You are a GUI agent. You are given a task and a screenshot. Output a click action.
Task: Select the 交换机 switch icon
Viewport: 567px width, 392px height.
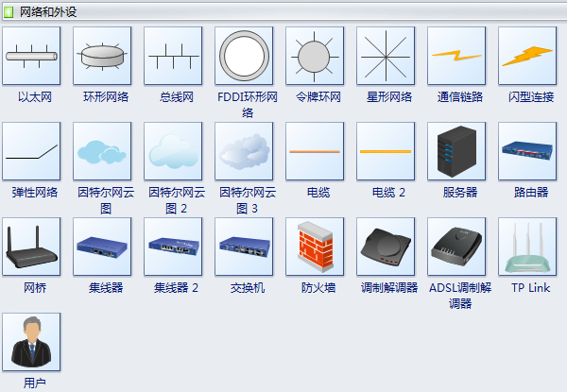point(244,247)
